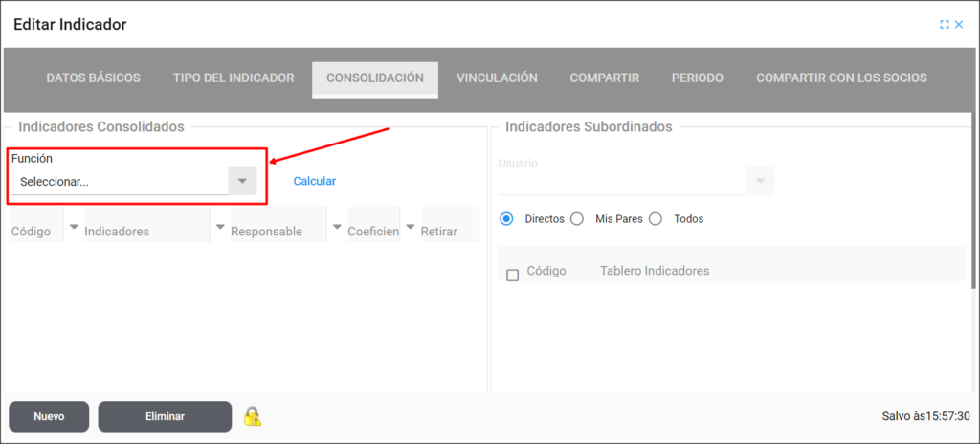Switch to TIPO DEL INDICADOR tab
Screen dimensions: 980x444
coord(234,78)
